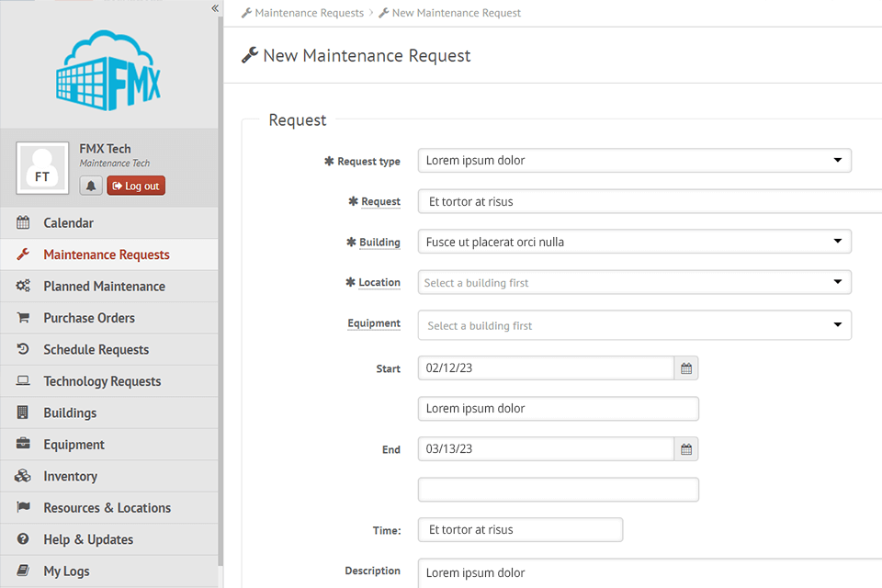Click the Building field label
The width and height of the screenshot is (882, 588).
point(379,242)
